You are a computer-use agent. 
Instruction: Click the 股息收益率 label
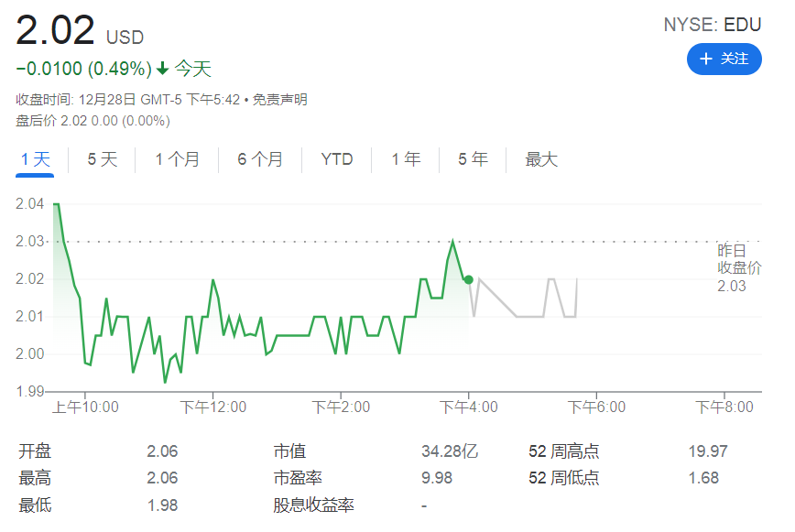coord(313,505)
